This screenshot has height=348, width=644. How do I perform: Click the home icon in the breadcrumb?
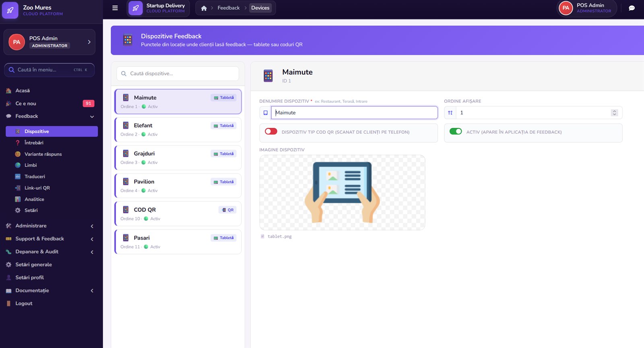(204, 8)
